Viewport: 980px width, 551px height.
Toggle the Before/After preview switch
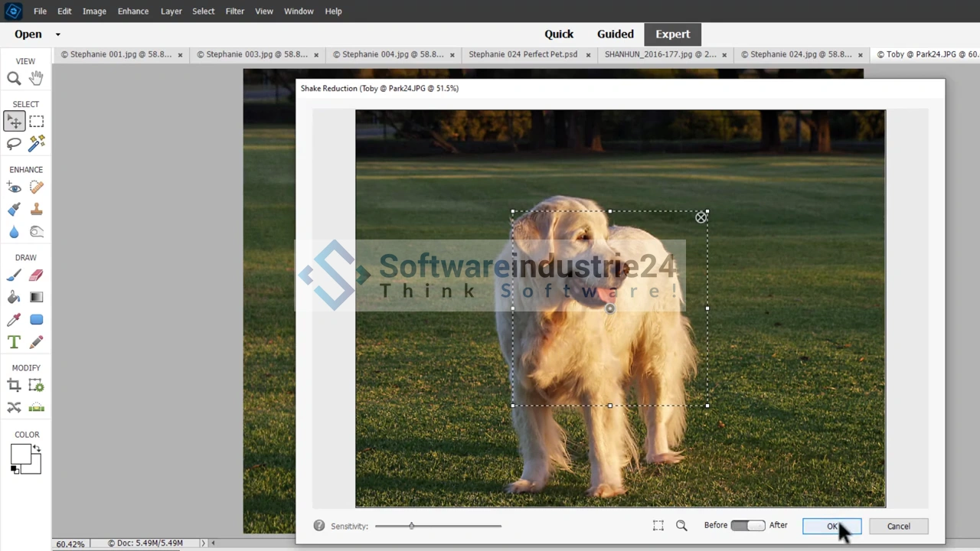747,526
